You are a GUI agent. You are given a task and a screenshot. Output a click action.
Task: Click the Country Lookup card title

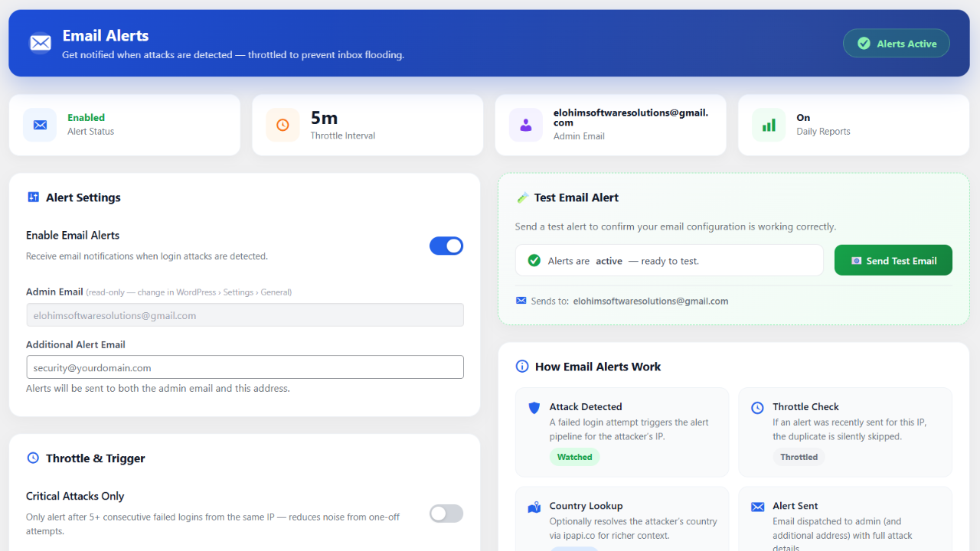point(586,506)
